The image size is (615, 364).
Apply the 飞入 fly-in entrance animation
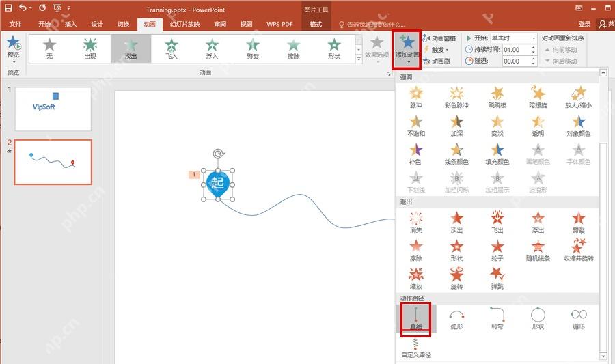[x=172, y=48]
